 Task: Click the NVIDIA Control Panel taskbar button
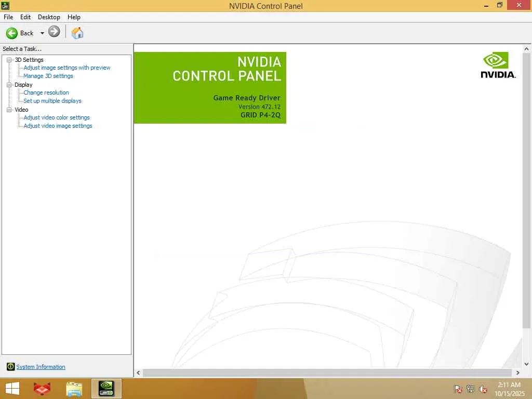[106, 389]
